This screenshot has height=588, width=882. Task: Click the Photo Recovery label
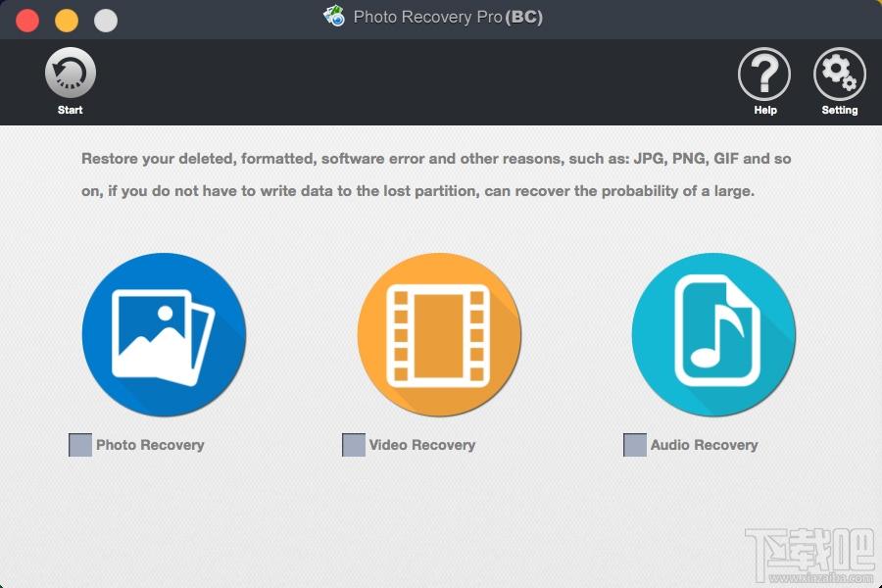tap(150, 445)
